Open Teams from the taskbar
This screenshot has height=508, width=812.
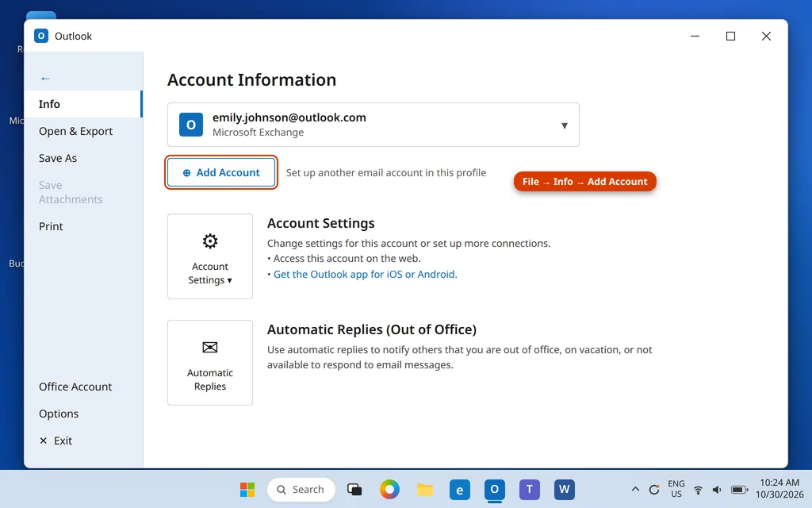pyautogui.click(x=529, y=490)
